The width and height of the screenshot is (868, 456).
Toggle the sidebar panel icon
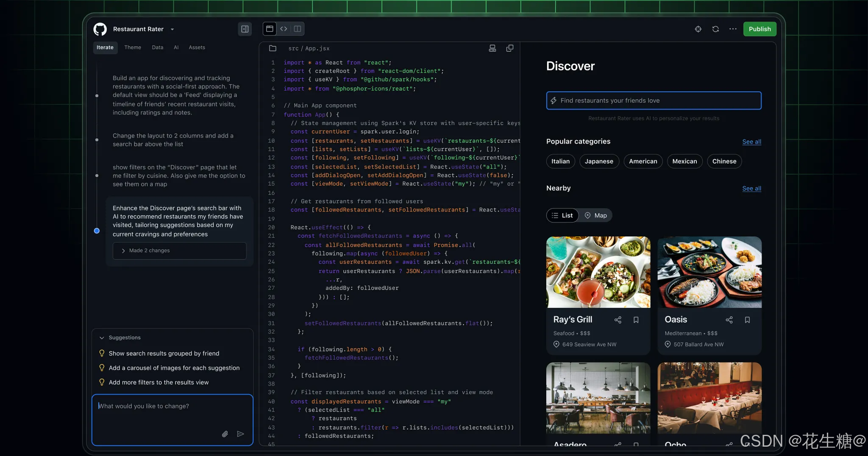[245, 29]
